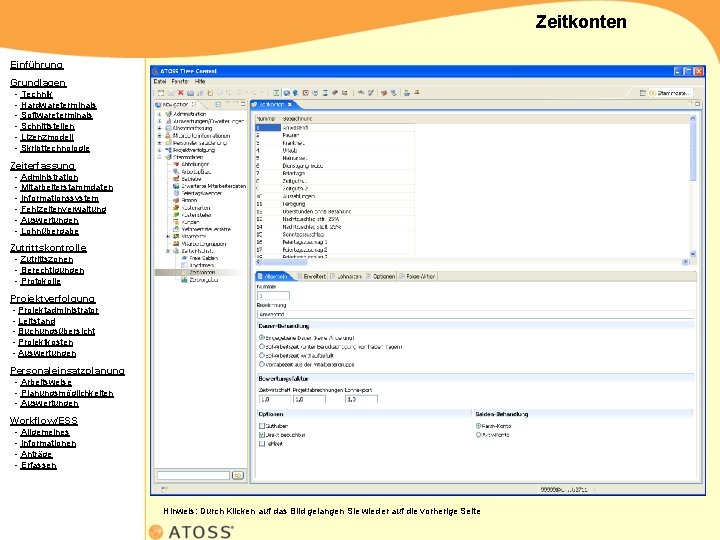
Task: Open the Hardwareterminals link
Action: [58, 105]
